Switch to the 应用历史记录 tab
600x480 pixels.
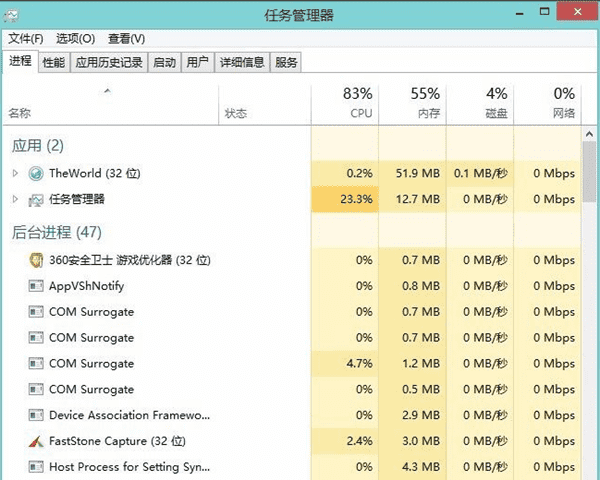(x=109, y=62)
